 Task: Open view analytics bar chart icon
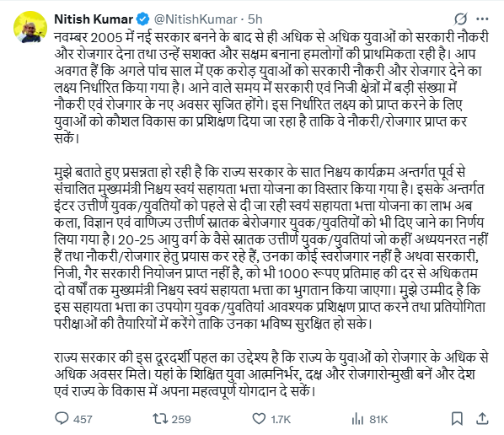pos(357,419)
